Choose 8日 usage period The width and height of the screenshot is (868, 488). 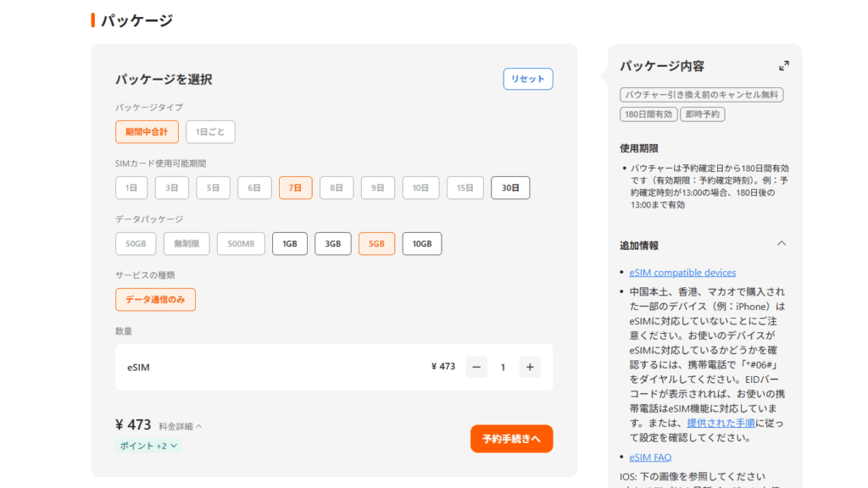pyautogui.click(x=337, y=187)
